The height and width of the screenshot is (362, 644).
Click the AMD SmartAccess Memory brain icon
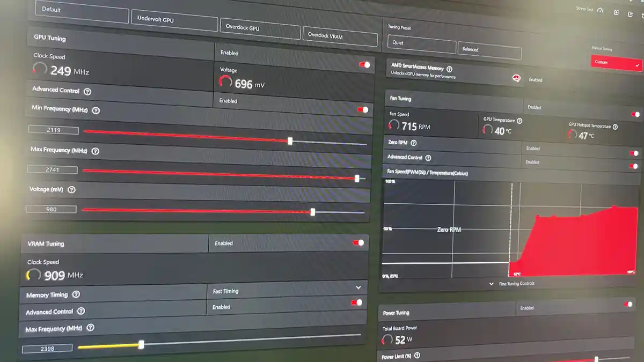(x=516, y=78)
